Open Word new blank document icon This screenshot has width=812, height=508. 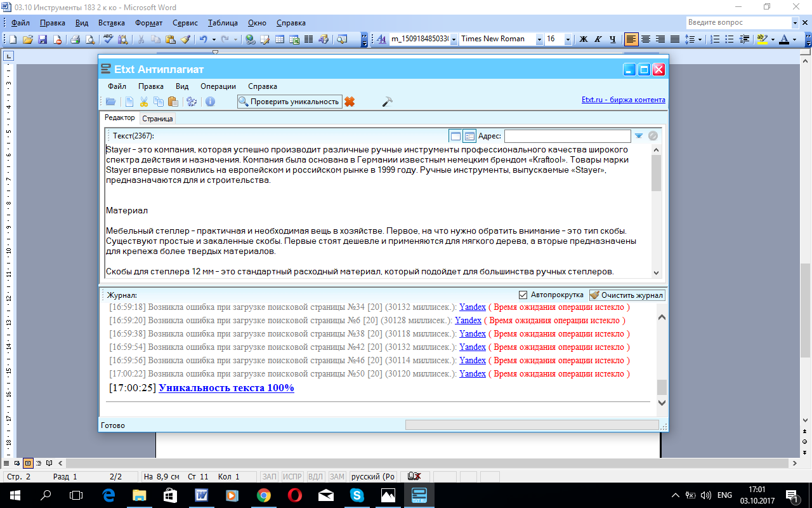coord(13,39)
